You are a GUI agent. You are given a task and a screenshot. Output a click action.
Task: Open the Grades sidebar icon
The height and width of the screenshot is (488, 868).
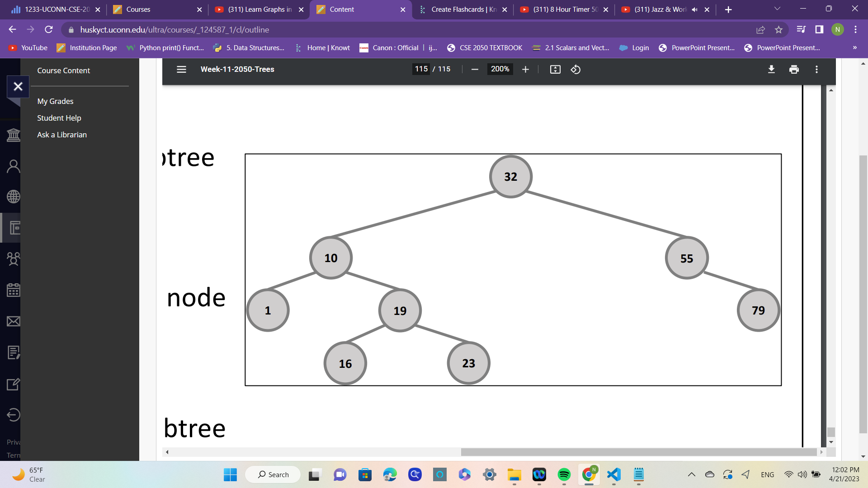pos(14,352)
